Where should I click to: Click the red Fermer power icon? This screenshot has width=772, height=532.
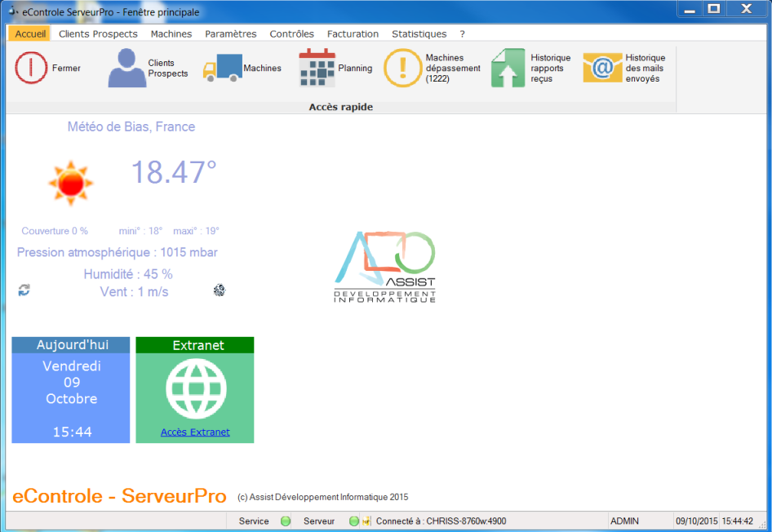pos(31,68)
